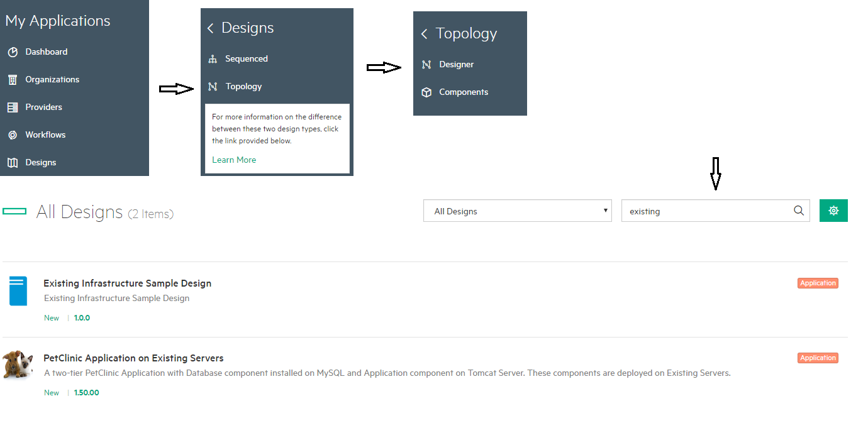Screen dimensions: 868x423
Task: Open PetClinic Application on Existing Servers
Action: coord(133,358)
